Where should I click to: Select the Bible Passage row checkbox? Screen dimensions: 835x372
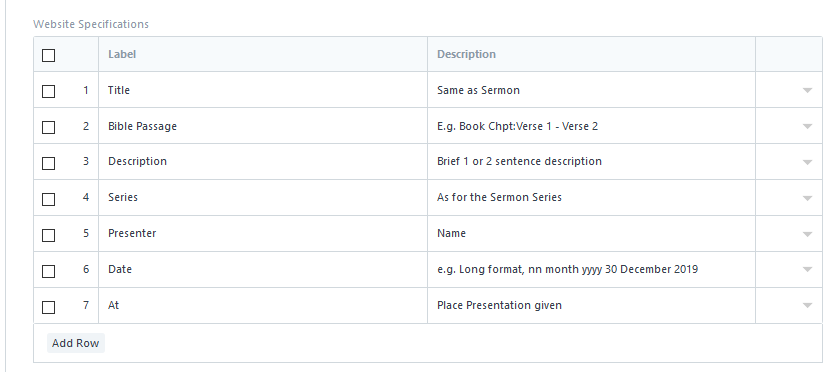click(x=48, y=127)
